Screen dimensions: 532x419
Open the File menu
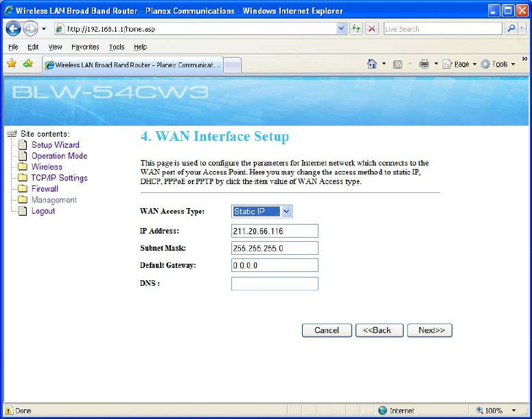pyautogui.click(x=13, y=47)
